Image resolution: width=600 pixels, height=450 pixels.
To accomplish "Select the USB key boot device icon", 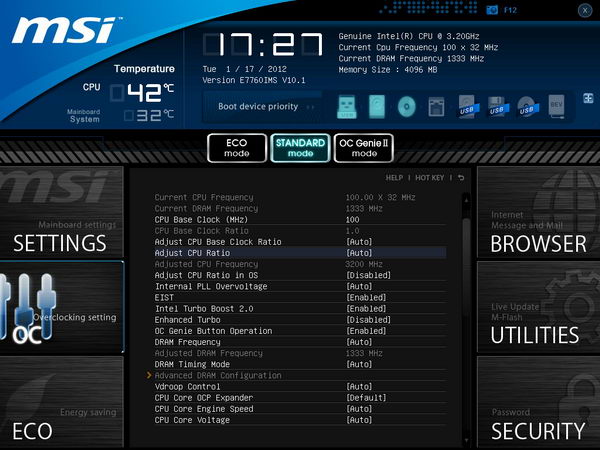I will pos(347,106).
